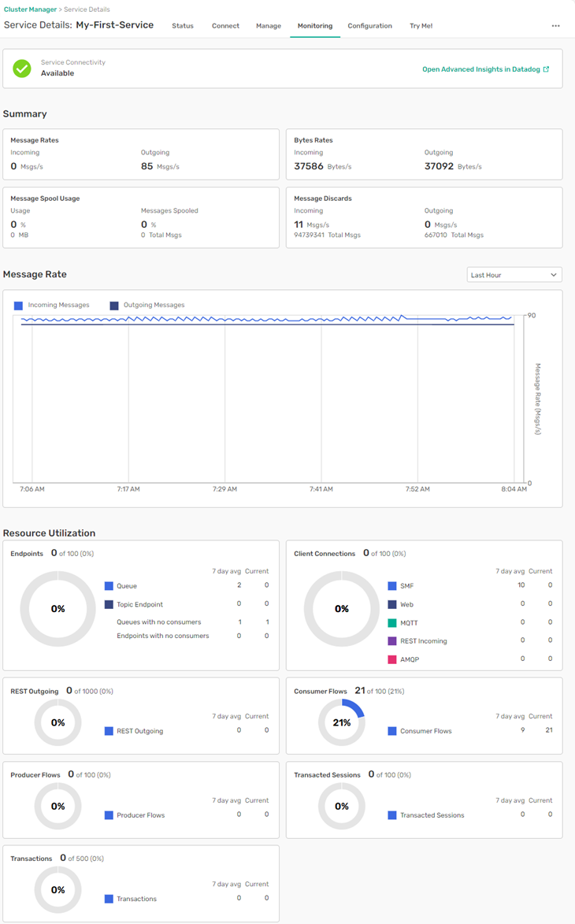Go to the Try Me! tab
This screenshot has width=575, height=924.
click(x=421, y=26)
